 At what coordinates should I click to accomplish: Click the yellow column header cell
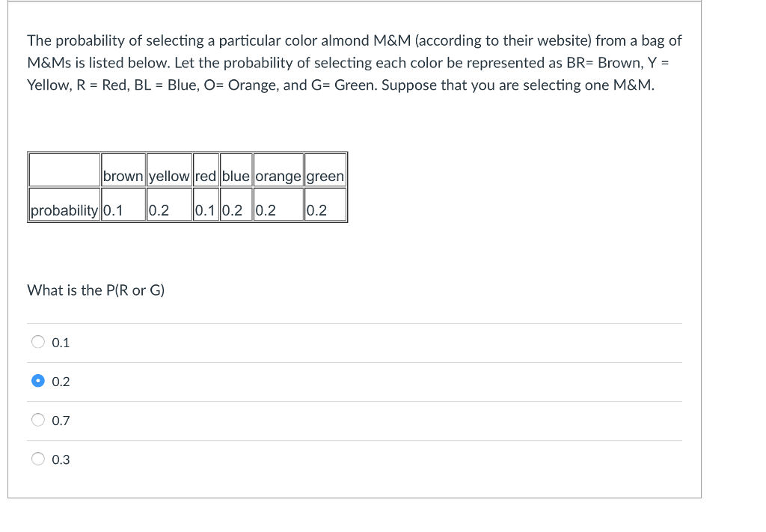tap(170, 175)
